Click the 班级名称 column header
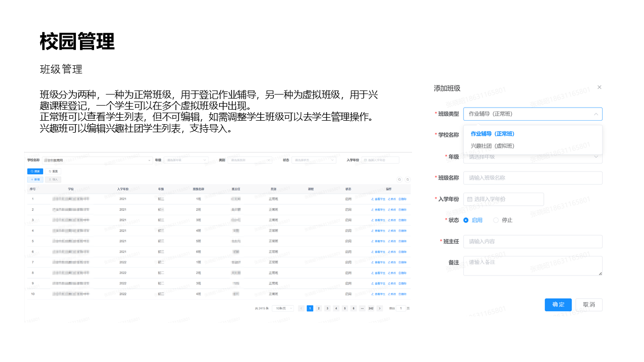The width and height of the screenshot is (644, 362). coord(198,189)
